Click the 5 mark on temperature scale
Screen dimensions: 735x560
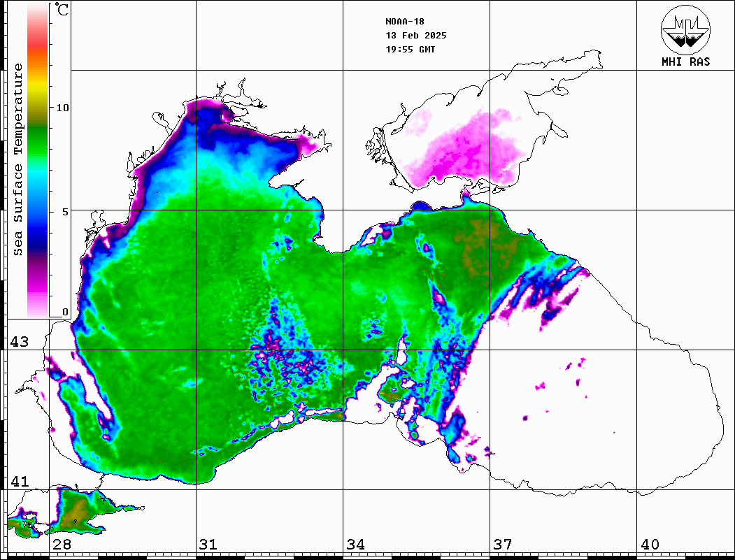66,212
